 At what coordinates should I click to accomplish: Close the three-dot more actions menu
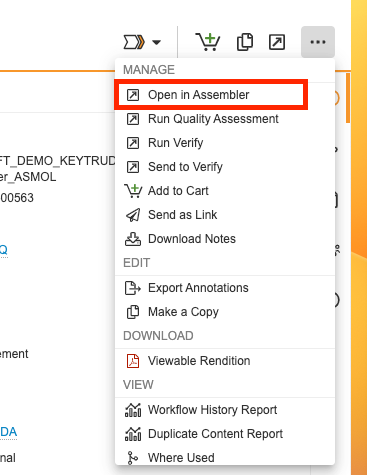tap(318, 42)
